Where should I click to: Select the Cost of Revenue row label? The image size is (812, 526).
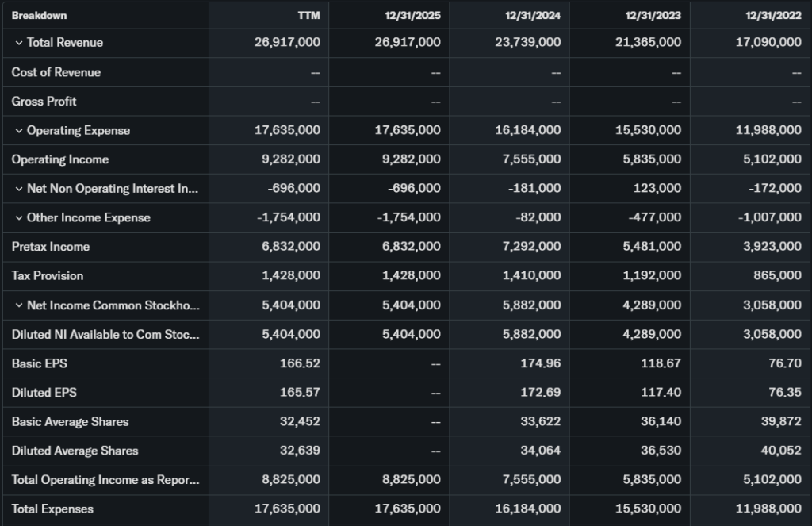[56, 72]
